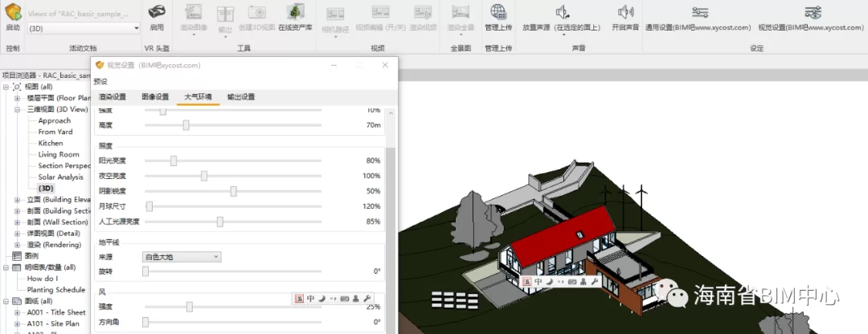Collapse the 三维视图 (3D View) node

tap(17, 109)
